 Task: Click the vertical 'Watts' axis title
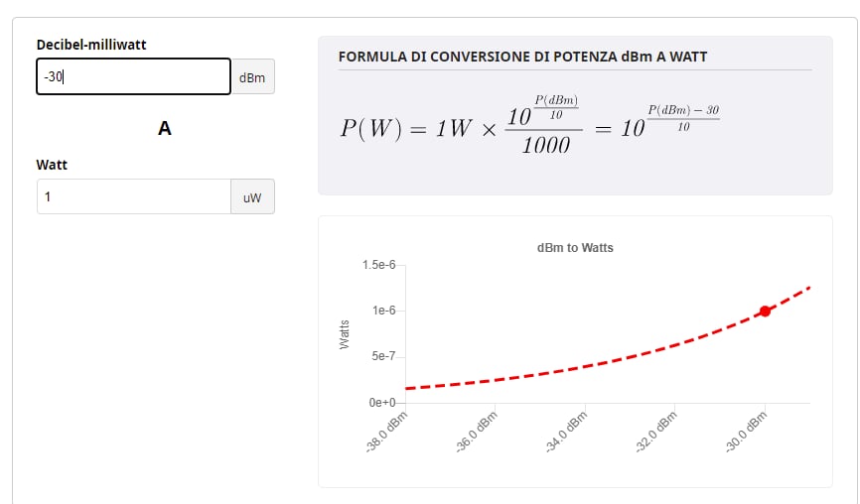point(345,333)
